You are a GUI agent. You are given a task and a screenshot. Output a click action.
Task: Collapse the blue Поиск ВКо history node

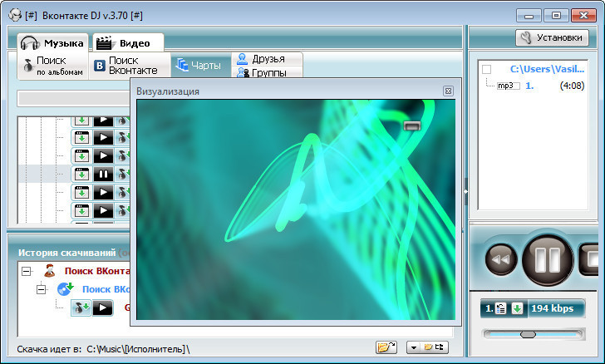click(42, 289)
